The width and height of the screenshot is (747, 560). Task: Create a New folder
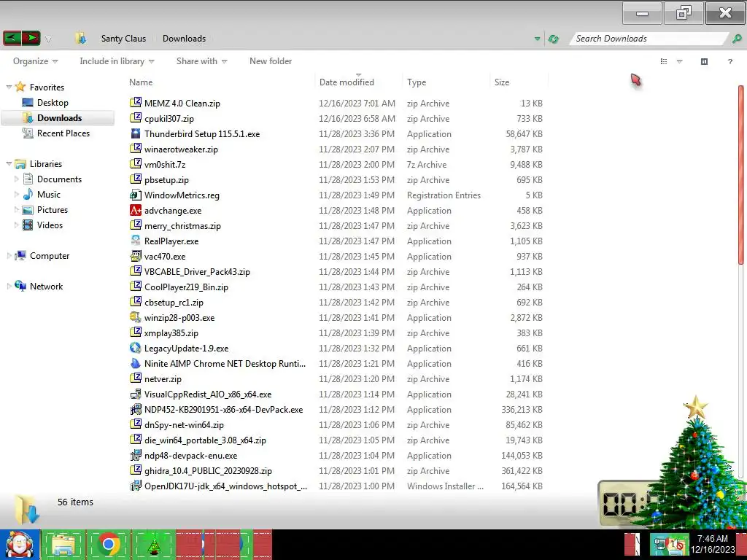[x=271, y=61]
